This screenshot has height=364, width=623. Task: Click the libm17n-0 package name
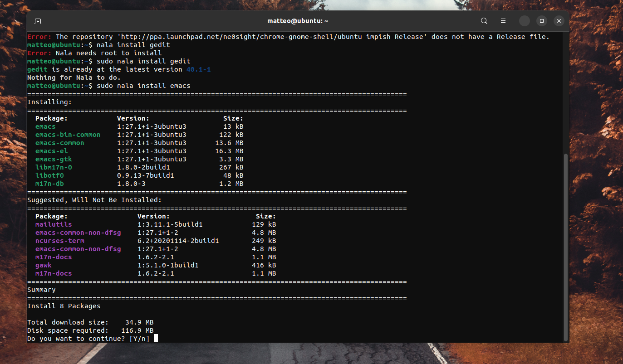pos(53,167)
